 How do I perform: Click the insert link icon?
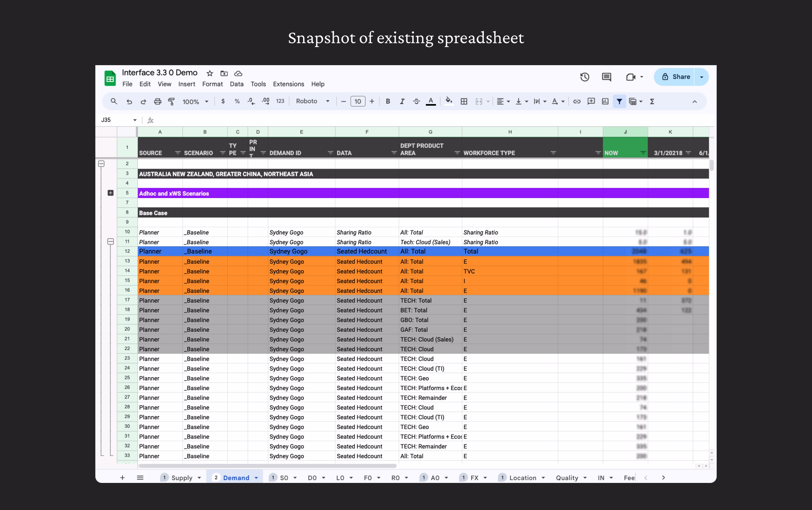576,101
